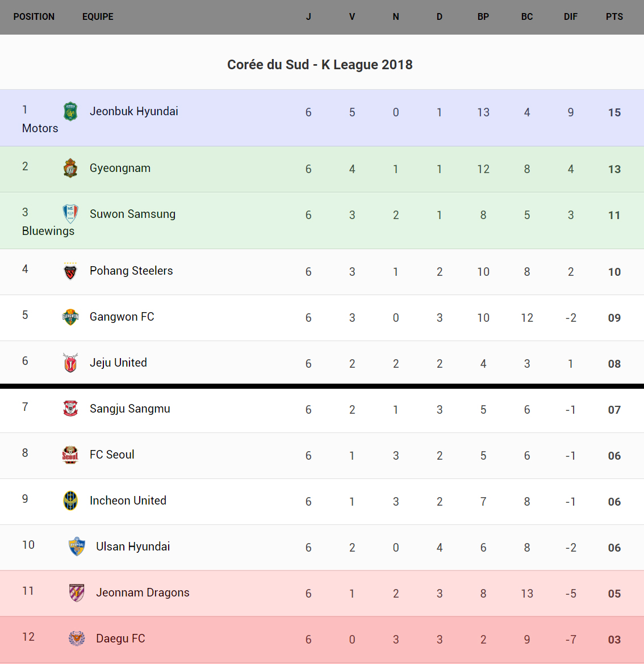Click the EQUIPE column header
The image size is (644, 664).
click(98, 17)
